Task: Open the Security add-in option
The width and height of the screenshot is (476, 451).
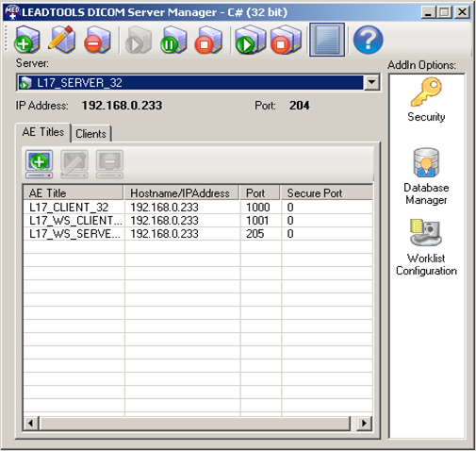Action: (x=426, y=100)
